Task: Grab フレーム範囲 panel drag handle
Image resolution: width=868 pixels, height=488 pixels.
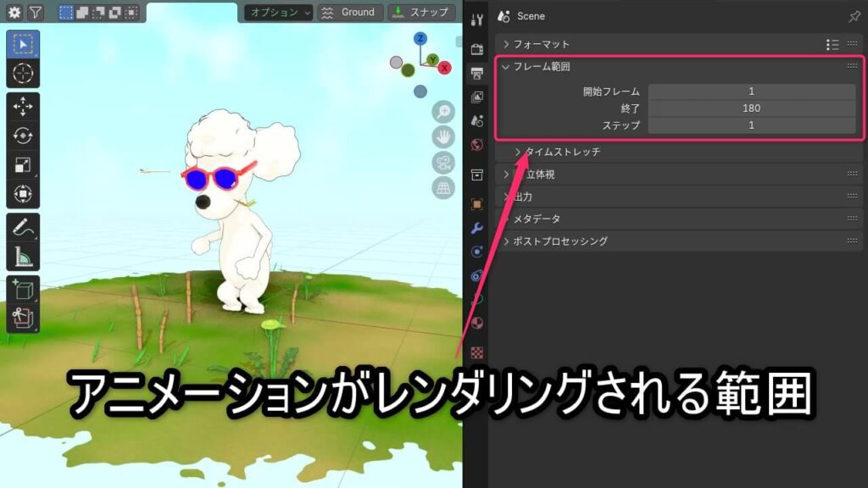Action: coord(852,66)
